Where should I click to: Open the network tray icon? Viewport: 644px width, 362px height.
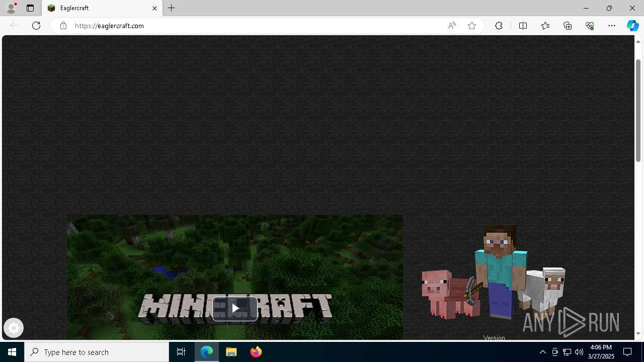567,352
